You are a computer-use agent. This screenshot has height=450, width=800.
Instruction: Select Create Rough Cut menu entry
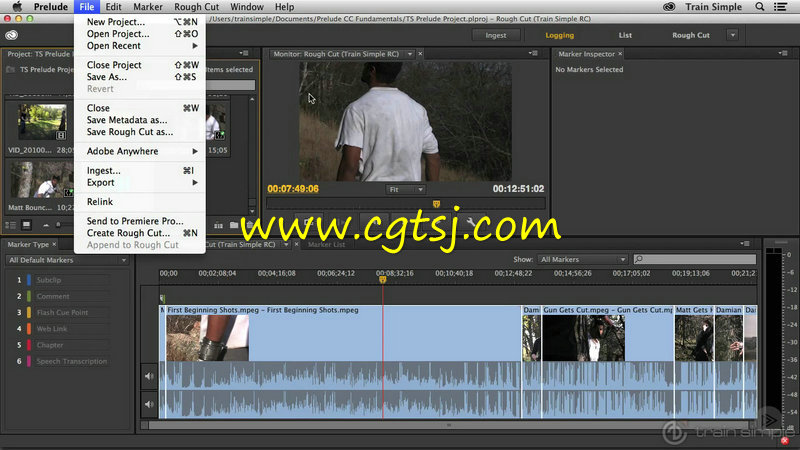pos(140,233)
